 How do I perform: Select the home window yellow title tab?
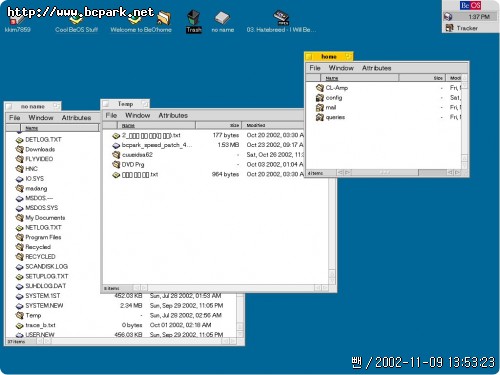click(329, 57)
